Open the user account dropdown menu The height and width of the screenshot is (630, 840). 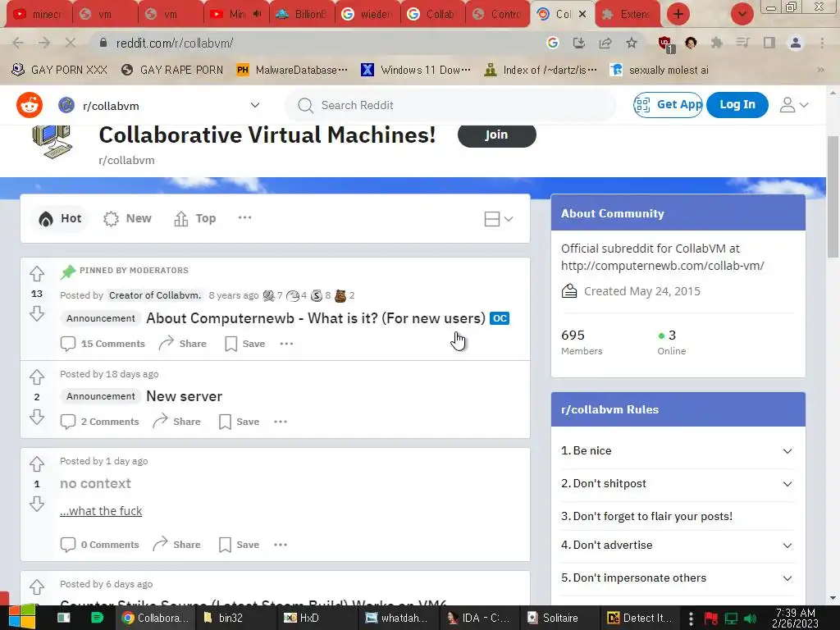point(793,105)
